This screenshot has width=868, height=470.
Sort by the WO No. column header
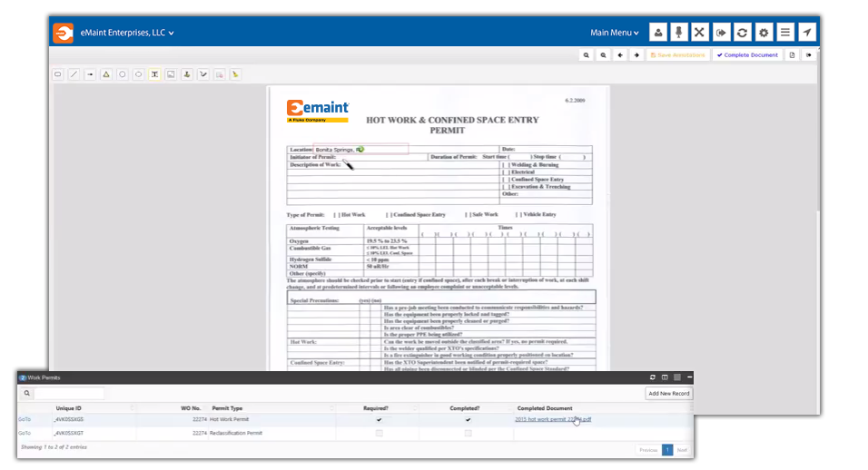pyautogui.click(x=191, y=408)
